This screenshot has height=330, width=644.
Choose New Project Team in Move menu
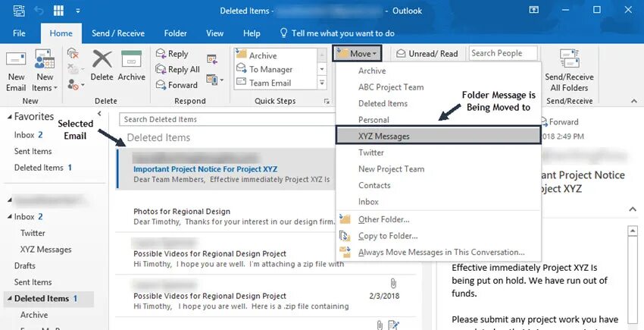click(438, 169)
